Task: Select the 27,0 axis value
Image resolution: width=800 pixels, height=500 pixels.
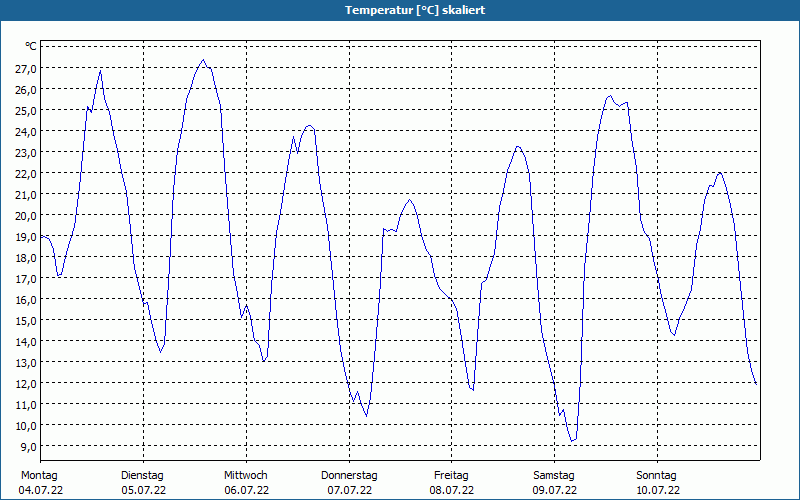Action: coord(26,68)
